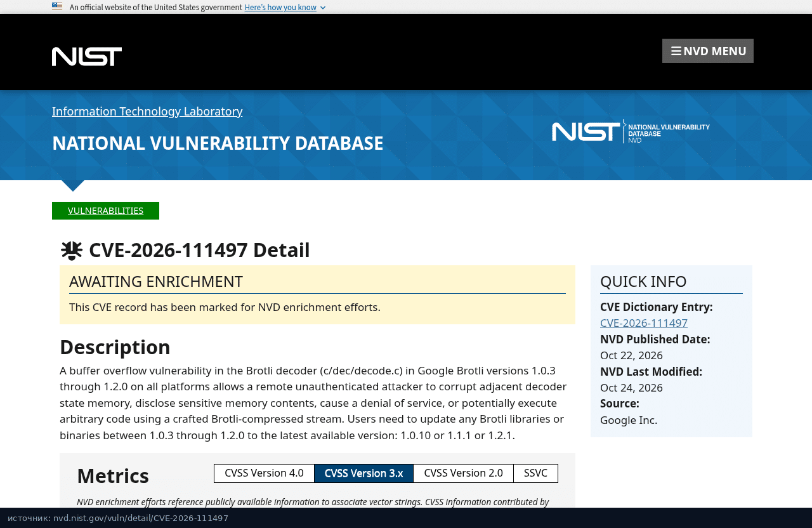Click the Metrics heading
The width and height of the screenshot is (812, 528).
point(113,476)
